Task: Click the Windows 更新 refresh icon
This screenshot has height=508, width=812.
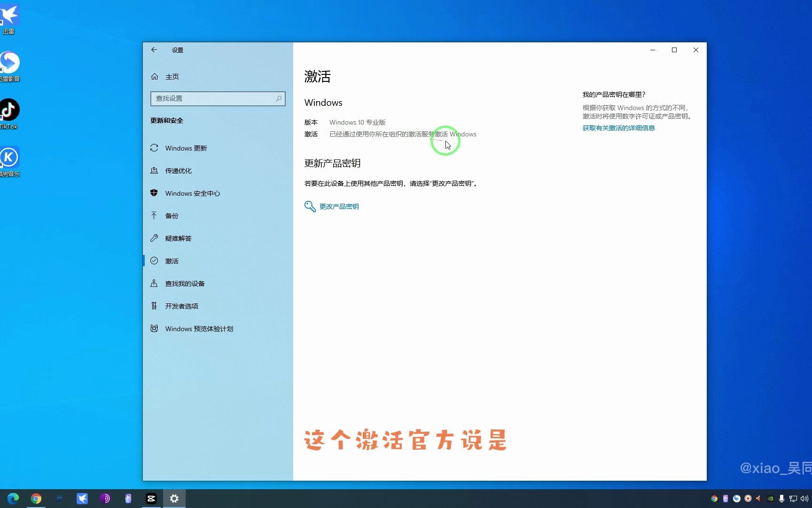Action: (x=154, y=148)
